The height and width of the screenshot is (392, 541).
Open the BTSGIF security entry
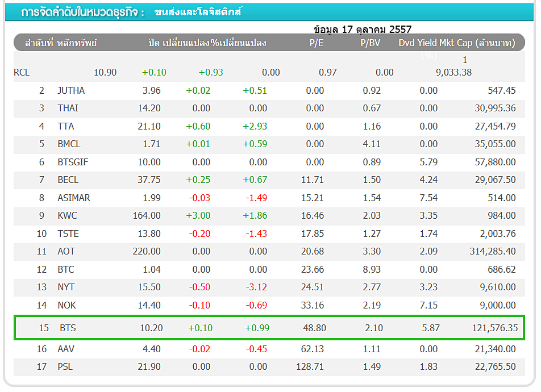coord(73,162)
